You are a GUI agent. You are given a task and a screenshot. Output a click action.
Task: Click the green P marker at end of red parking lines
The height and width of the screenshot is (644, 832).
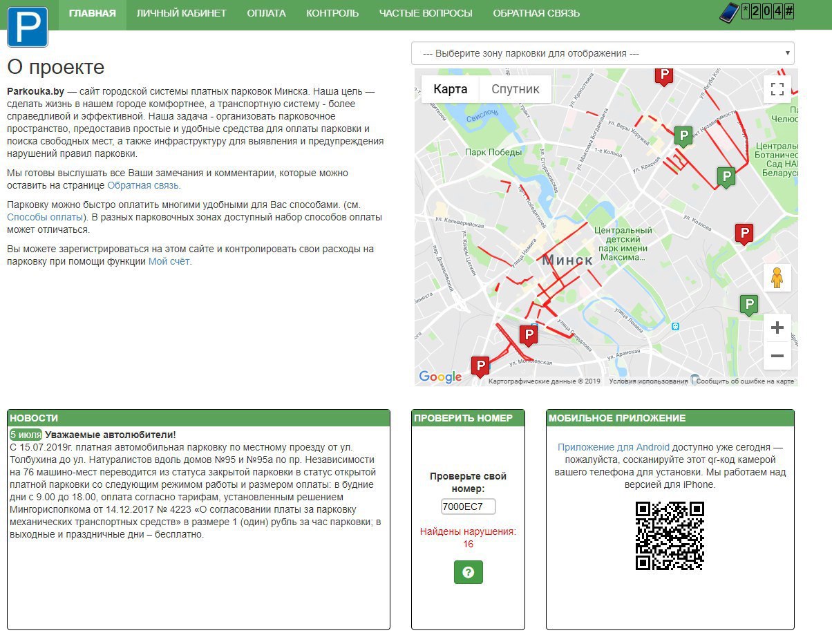726,178
